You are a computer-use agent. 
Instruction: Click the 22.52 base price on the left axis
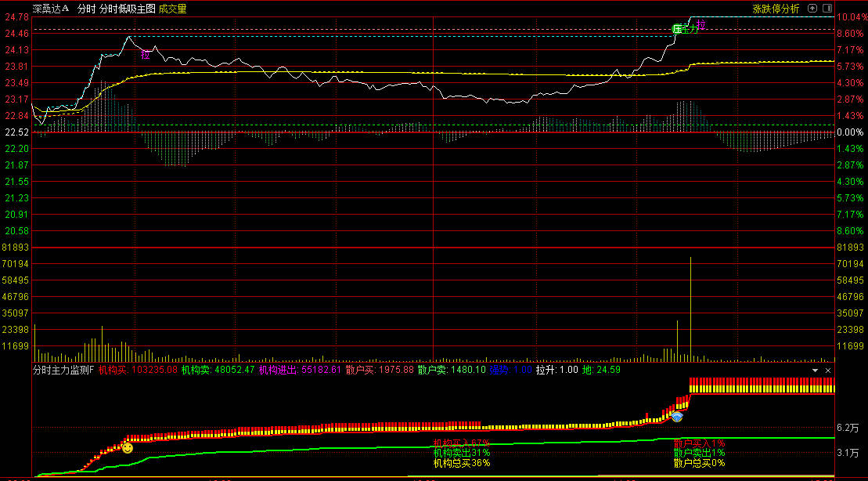[17, 132]
